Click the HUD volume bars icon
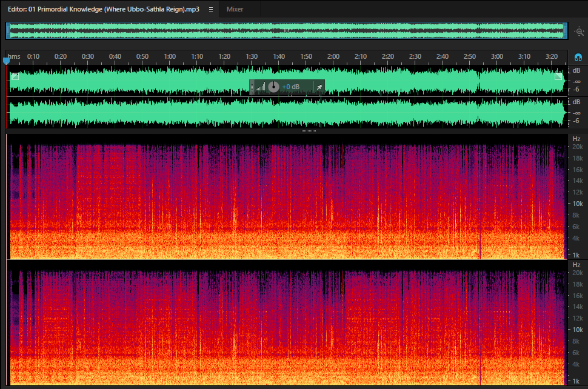The width and height of the screenshot is (588, 389). [260, 87]
